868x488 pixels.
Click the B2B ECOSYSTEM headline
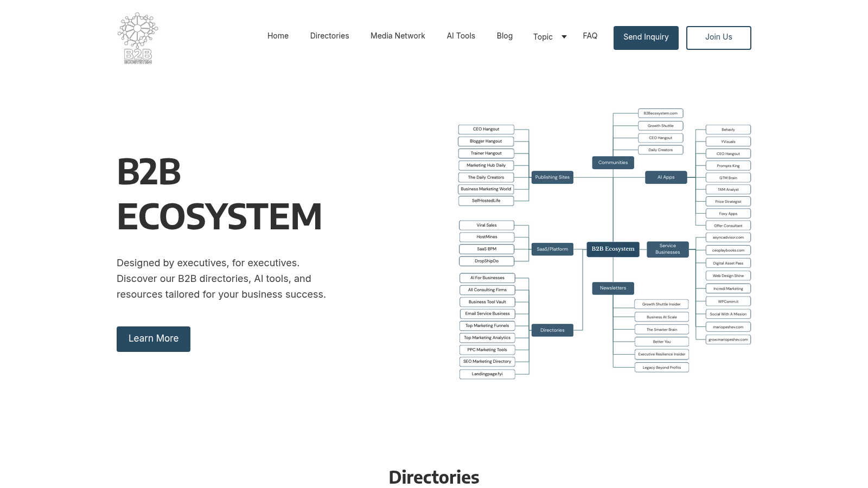[x=219, y=194]
